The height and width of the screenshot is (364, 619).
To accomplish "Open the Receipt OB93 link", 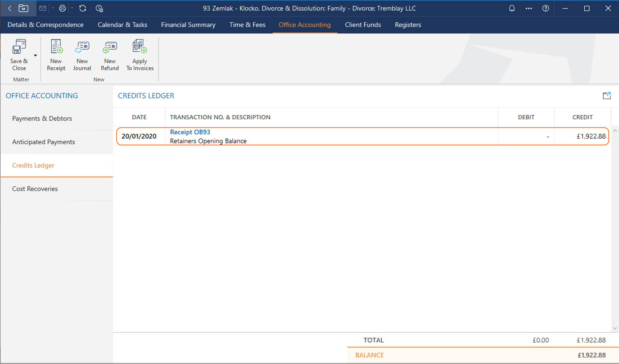I will pyautogui.click(x=190, y=132).
